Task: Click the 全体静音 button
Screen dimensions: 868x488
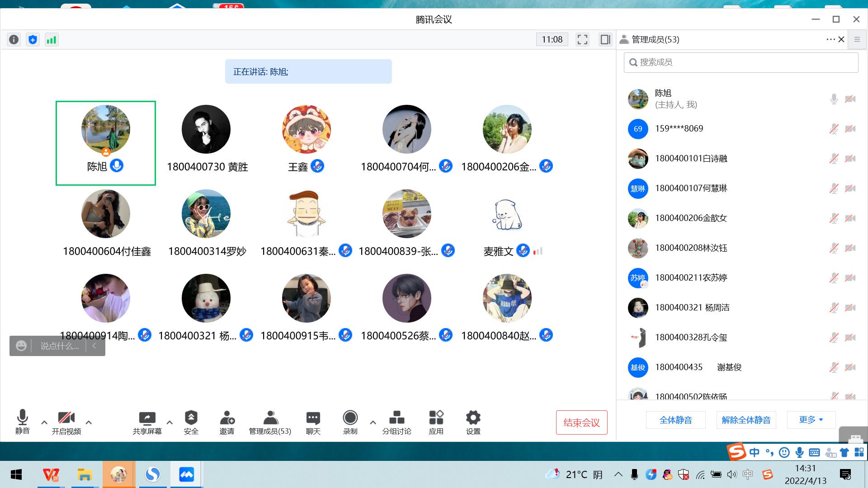Action: tap(675, 420)
